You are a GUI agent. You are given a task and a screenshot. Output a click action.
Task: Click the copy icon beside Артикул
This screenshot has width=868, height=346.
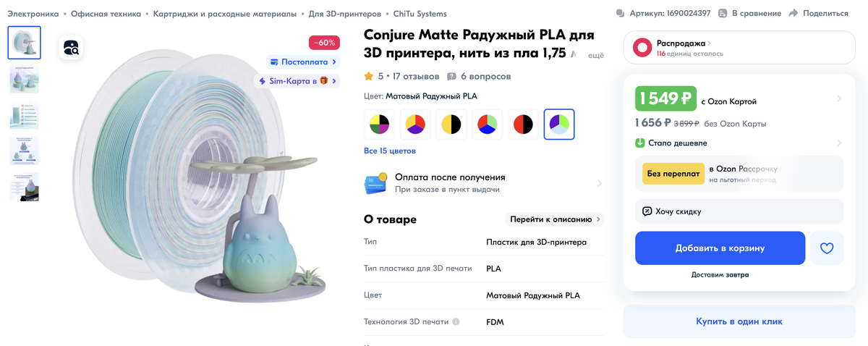click(620, 13)
